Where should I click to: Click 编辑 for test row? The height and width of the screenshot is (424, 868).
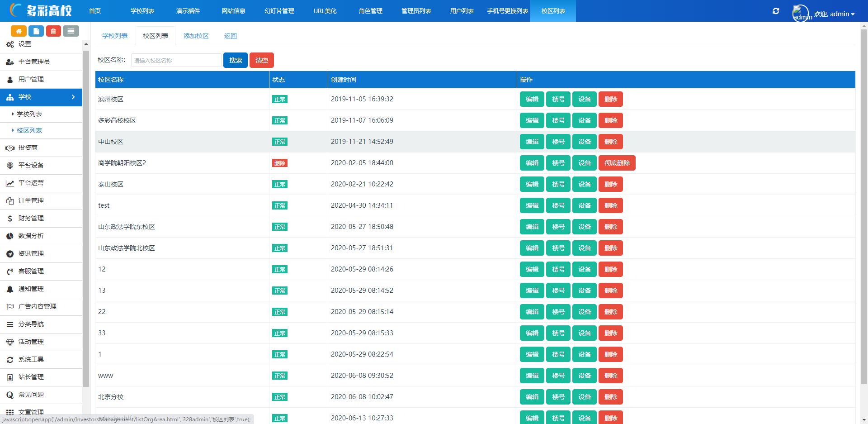(x=532, y=205)
